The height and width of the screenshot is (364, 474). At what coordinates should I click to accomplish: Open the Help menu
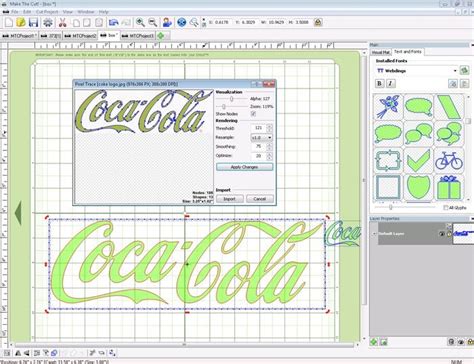click(104, 12)
